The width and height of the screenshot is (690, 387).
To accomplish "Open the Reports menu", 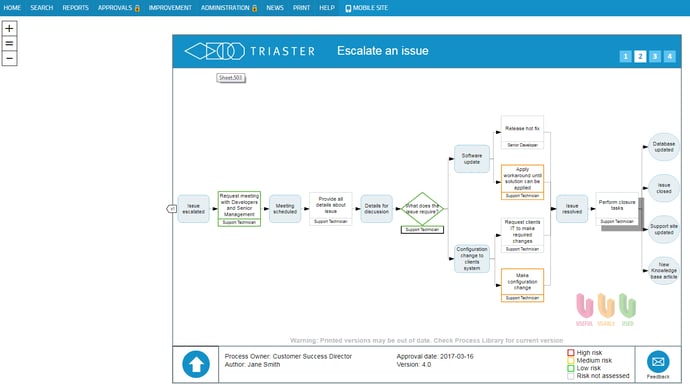I will (75, 8).
